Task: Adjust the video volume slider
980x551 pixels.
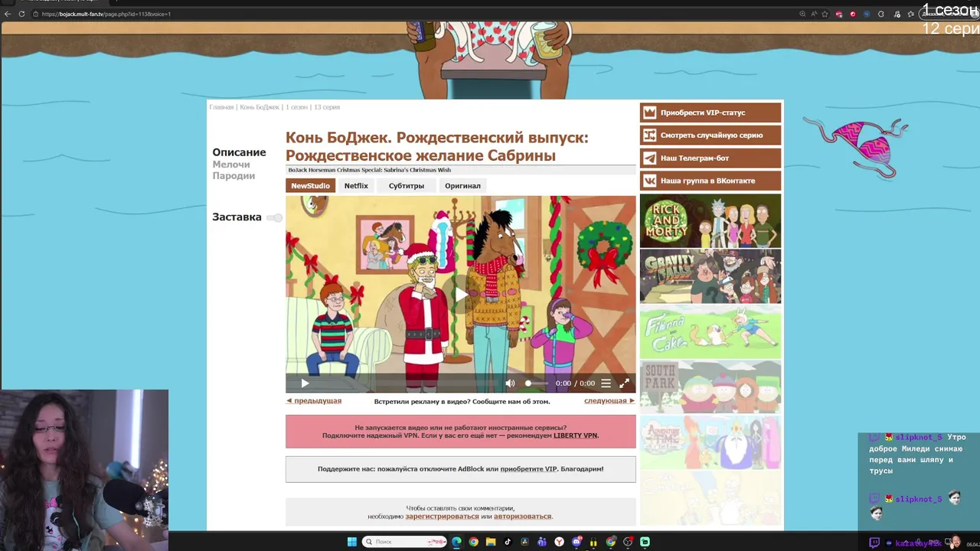Action: click(x=536, y=383)
